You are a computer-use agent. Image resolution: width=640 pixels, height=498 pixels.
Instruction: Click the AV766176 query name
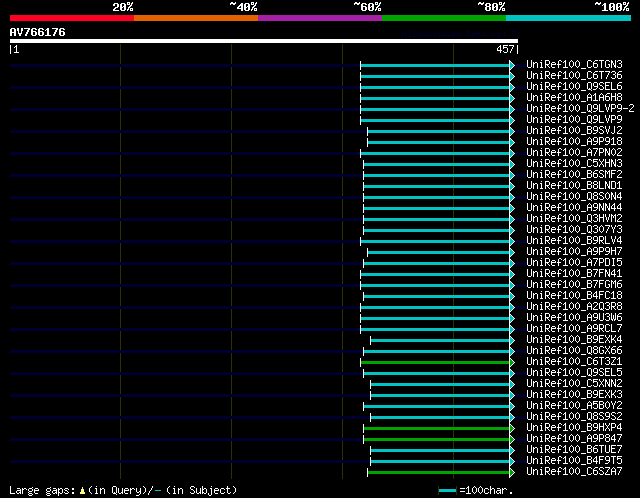tap(37, 32)
